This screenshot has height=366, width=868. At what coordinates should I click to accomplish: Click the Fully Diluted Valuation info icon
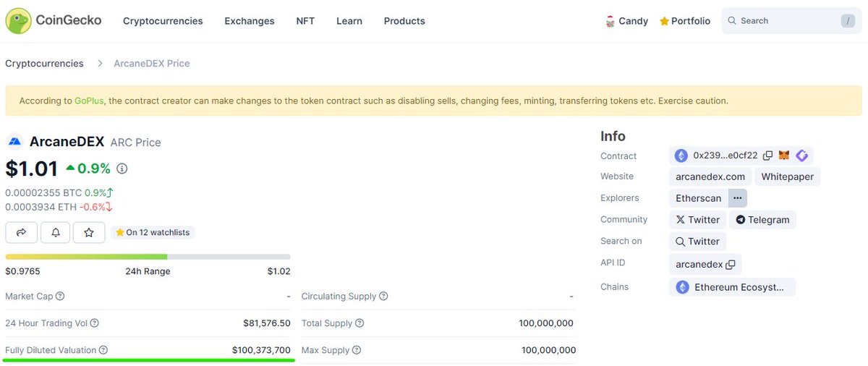(x=103, y=350)
